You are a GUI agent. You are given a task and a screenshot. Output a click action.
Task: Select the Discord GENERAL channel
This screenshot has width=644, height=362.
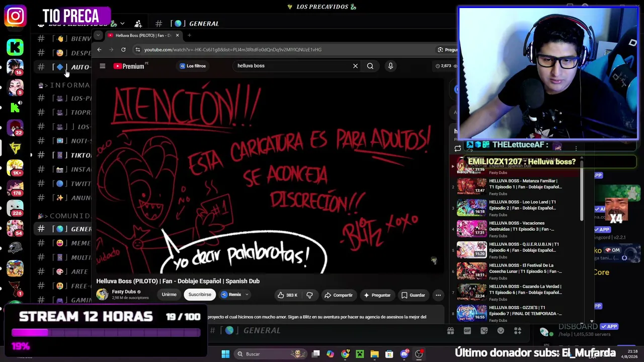coord(63,229)
